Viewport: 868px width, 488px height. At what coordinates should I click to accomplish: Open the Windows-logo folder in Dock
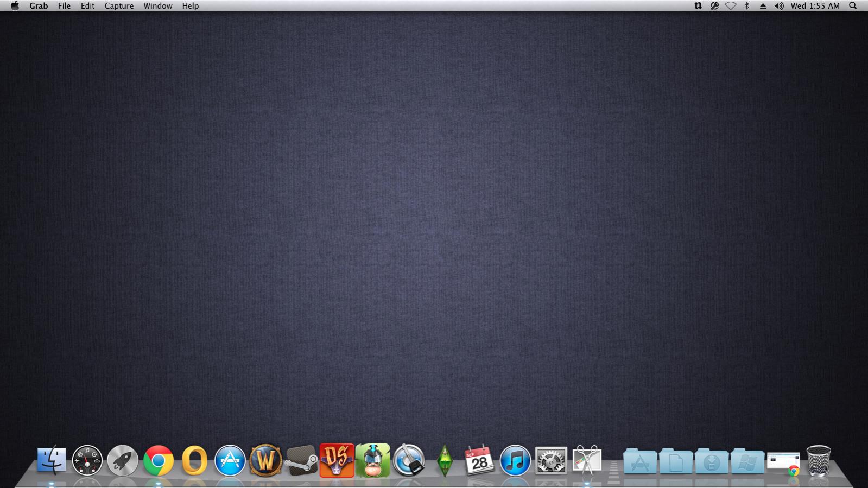pos(747,461)
